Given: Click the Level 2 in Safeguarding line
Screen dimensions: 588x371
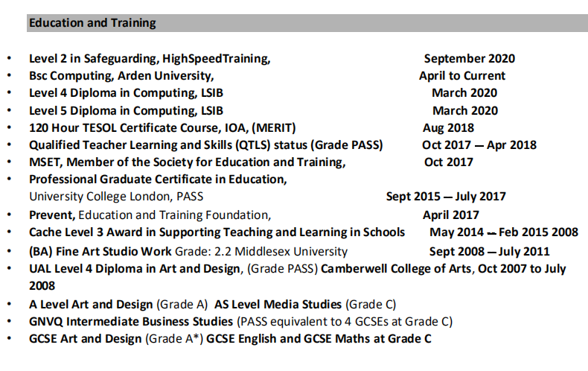Looking at the screenshot, I should point(150,58).
